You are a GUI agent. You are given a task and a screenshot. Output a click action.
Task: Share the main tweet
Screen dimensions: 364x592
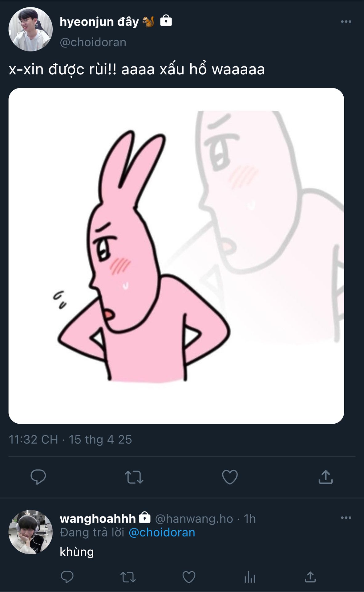326,477
